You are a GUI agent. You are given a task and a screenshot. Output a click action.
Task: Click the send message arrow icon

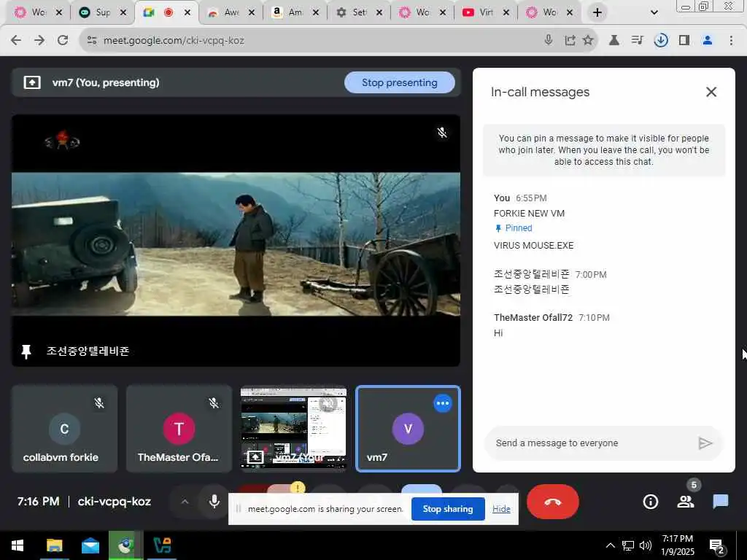click(705, 443)
